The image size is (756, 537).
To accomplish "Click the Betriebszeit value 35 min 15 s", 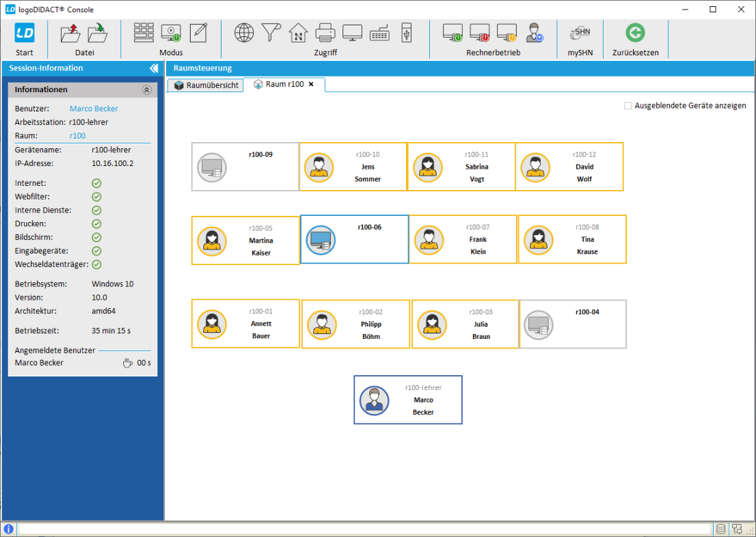I will pyautogui.click(x=111, y=331).
